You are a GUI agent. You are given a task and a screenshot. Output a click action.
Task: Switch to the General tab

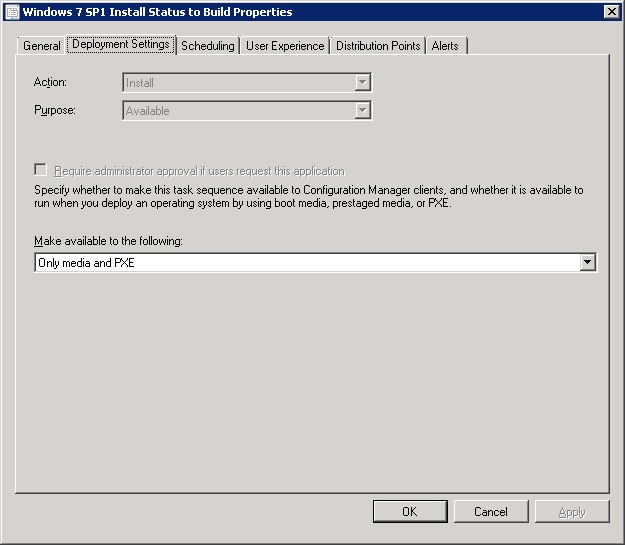click(42, 46)
